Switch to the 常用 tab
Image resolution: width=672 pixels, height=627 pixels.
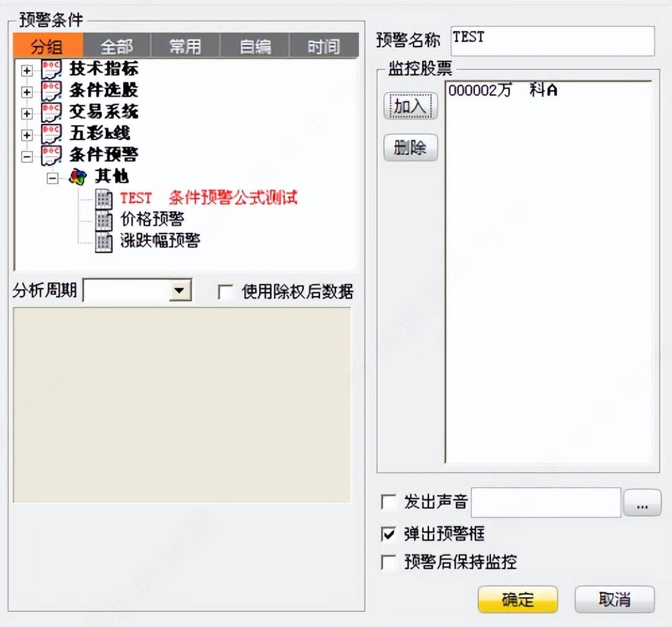click(185, 46)
